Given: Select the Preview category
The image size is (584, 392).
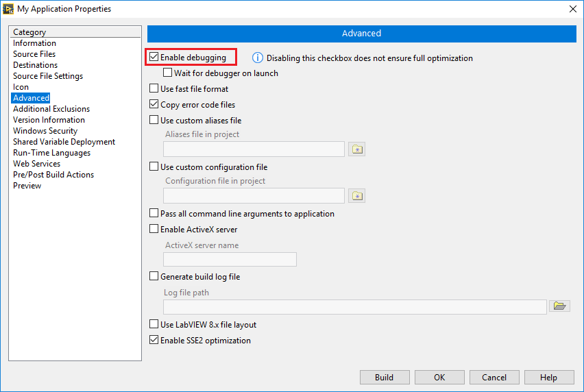Looking at the screenshot, I should (x=27, y=186).
